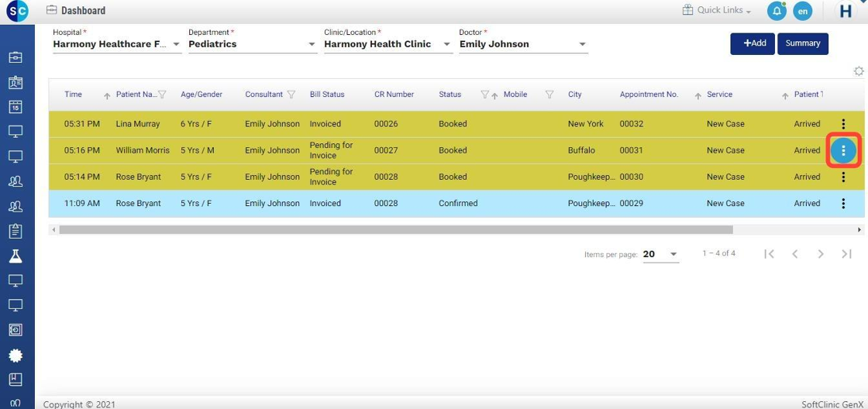
Task: Open the filter on Patient Name column
Action: [x=162, y=95]
